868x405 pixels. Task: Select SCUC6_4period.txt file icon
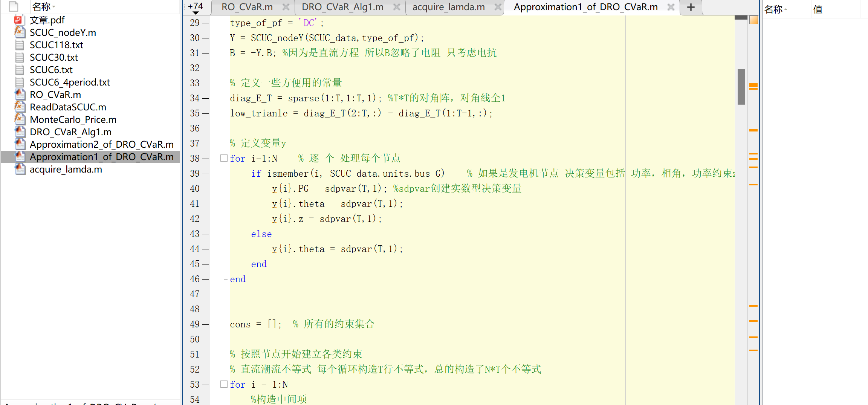click(20, 82)
